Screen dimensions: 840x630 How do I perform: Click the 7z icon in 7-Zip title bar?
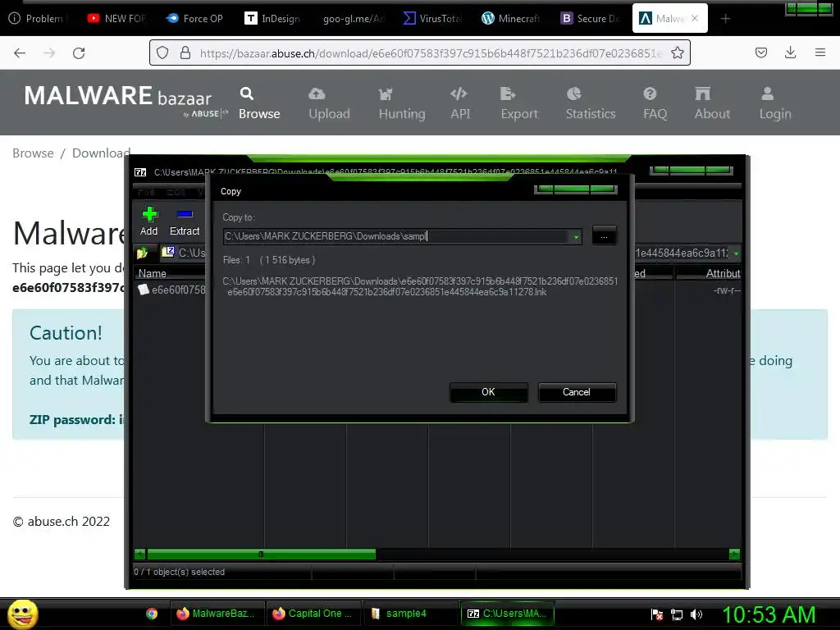(140, 172)
